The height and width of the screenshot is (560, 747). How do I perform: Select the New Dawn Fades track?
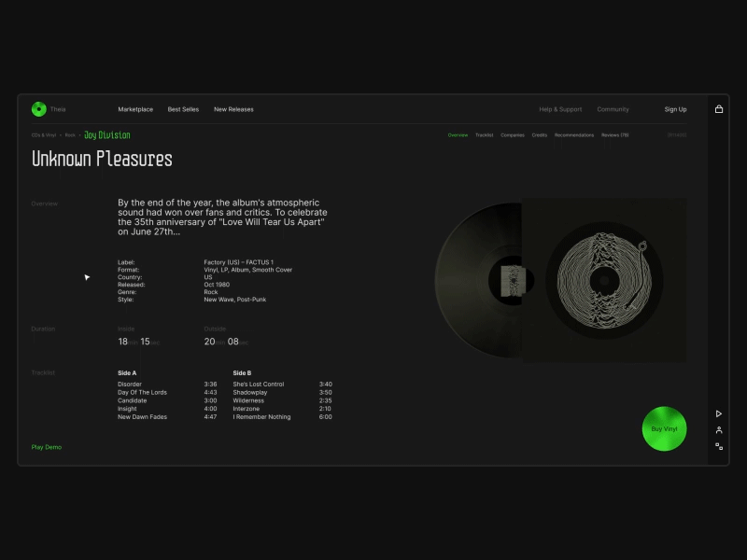(x=142, y=416)
